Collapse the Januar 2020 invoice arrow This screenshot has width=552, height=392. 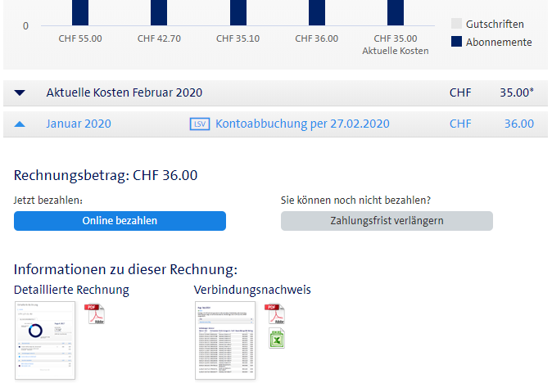[x=20, y=124]
